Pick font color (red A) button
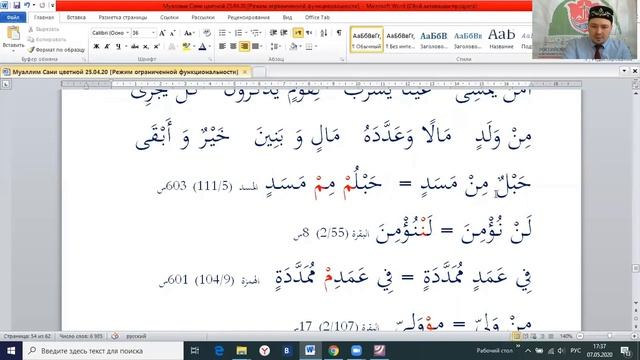Screen dimensions: 640x360 [202, 47]
